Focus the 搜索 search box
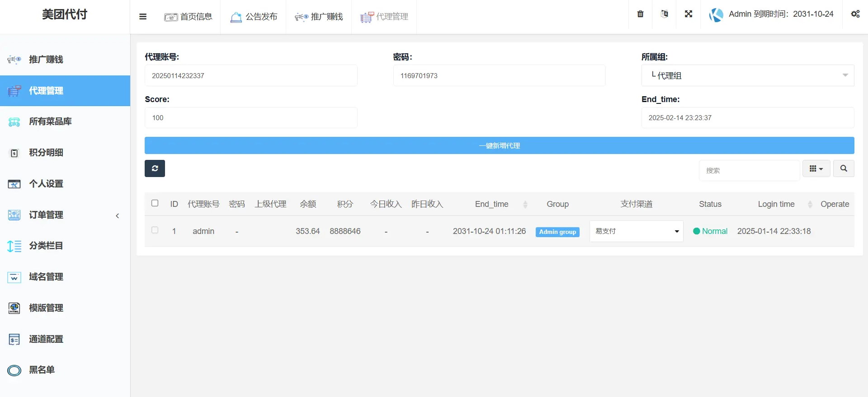Image resolution: width=868 pixels, height=397 pixels. tap(750, 170)
